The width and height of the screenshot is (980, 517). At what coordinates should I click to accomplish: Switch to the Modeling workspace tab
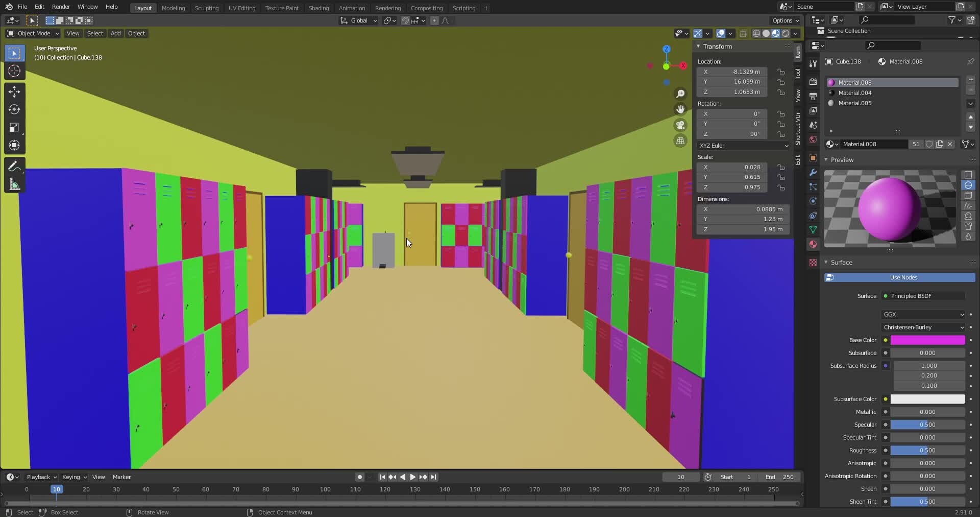[174, 8]
